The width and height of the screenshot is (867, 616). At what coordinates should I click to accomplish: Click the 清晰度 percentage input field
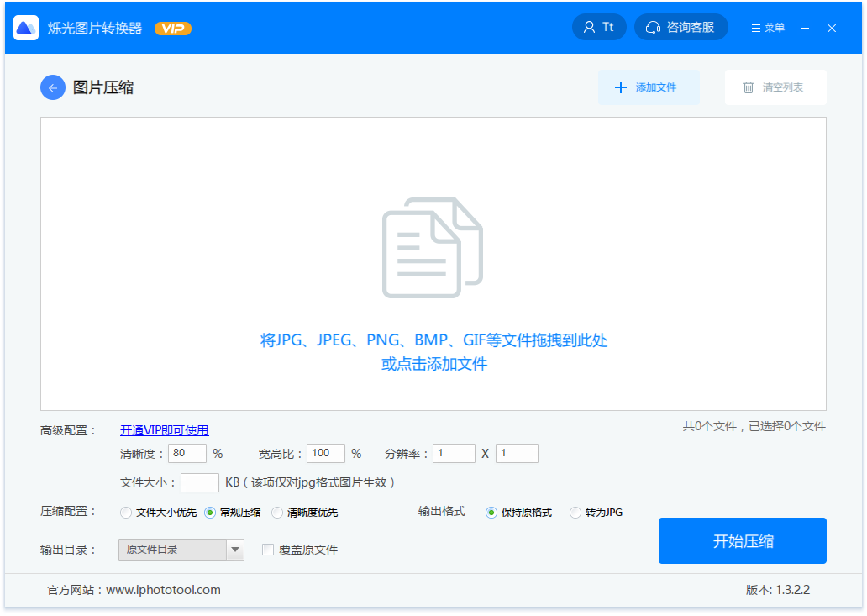(187, 452)
